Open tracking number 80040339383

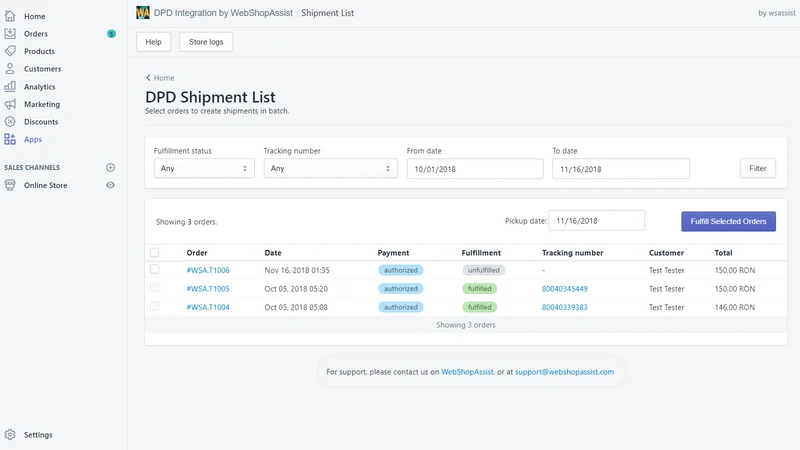pos(565,307)
